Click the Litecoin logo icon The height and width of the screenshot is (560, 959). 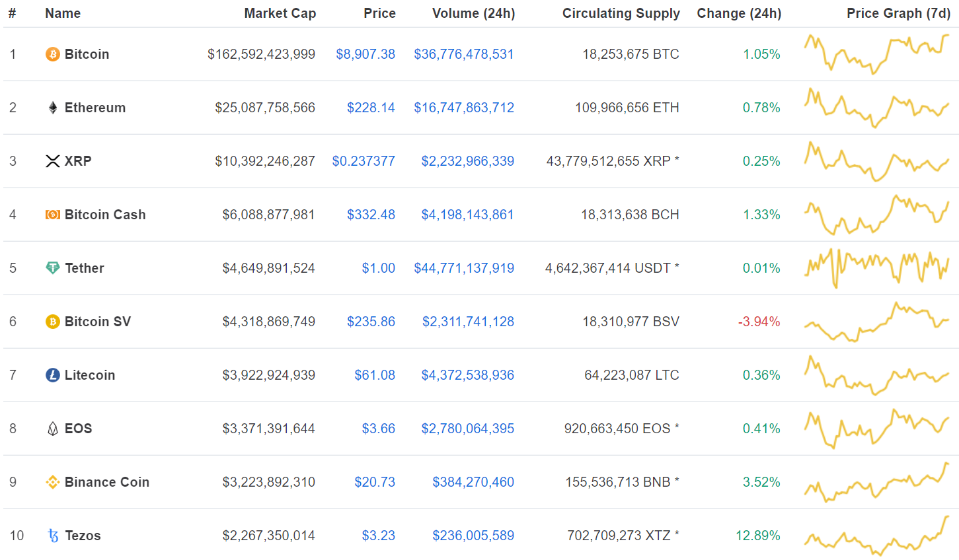click(x=52, y=375)
